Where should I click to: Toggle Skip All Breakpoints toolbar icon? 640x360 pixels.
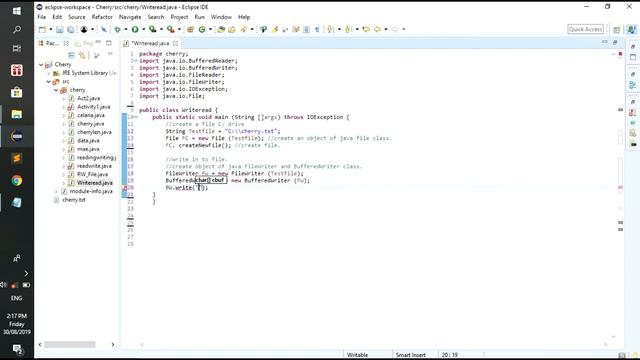104,29
